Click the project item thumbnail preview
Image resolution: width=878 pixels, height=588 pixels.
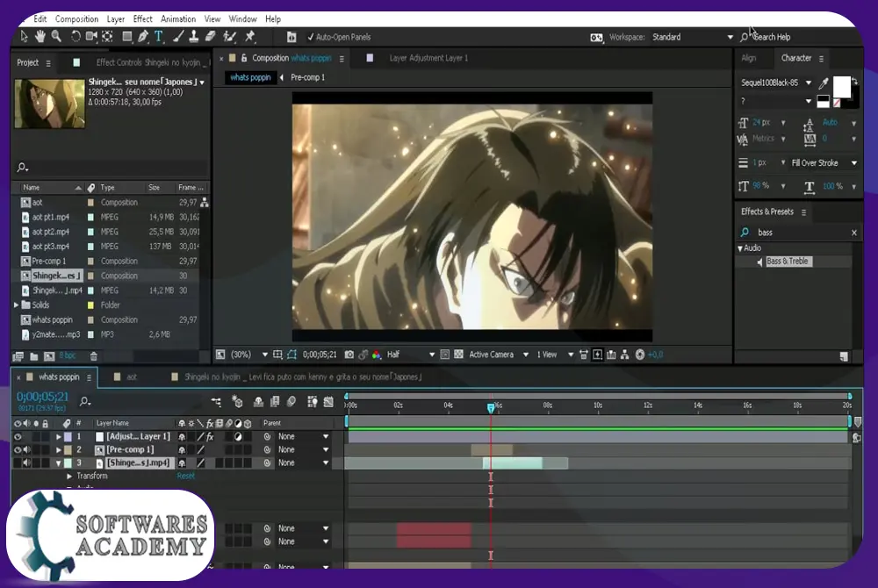point(50,104)
